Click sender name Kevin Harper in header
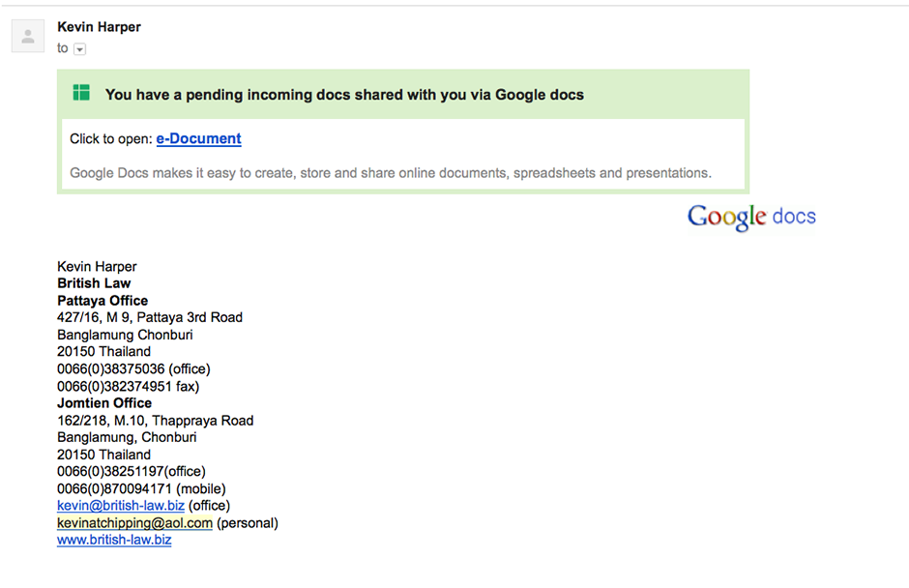This screenshot has height=588, width=909. point(99,27)
